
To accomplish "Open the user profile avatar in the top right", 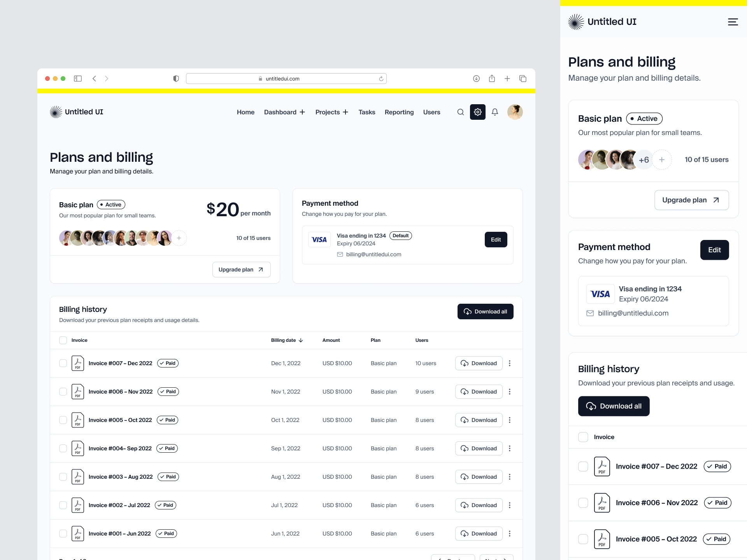I will 515,112.
